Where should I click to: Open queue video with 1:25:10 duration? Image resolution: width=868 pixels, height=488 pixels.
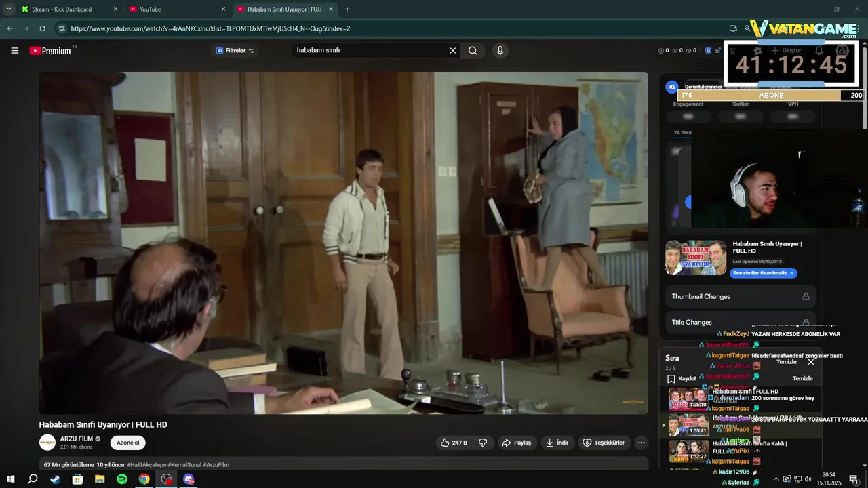[688, 399]
